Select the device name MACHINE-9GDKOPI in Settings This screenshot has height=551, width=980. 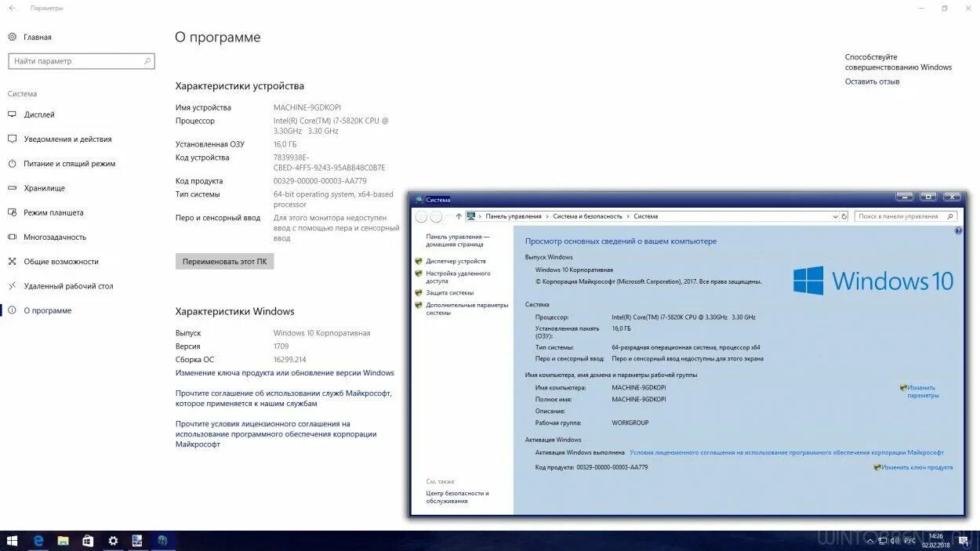(x=307, y=107)
